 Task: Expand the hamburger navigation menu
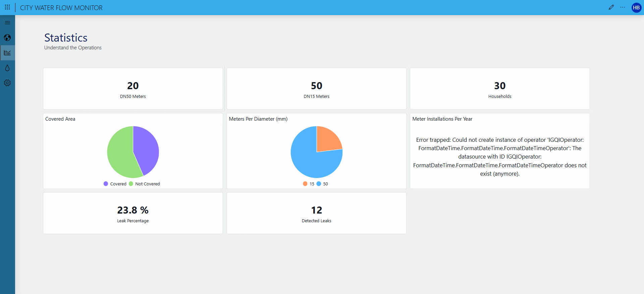(x=7, y=23)
